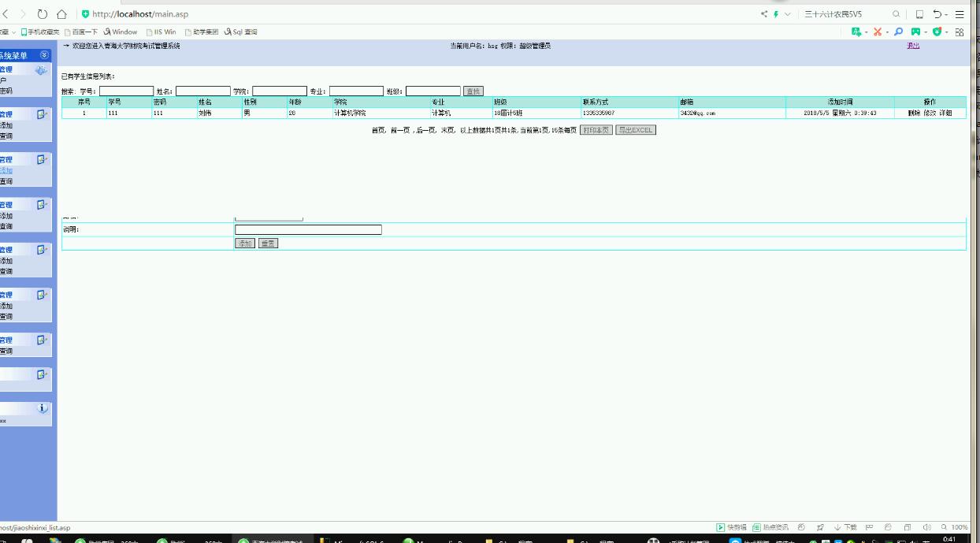
Task: Click the blue magnifier extension icon
Action: (898, 32)
